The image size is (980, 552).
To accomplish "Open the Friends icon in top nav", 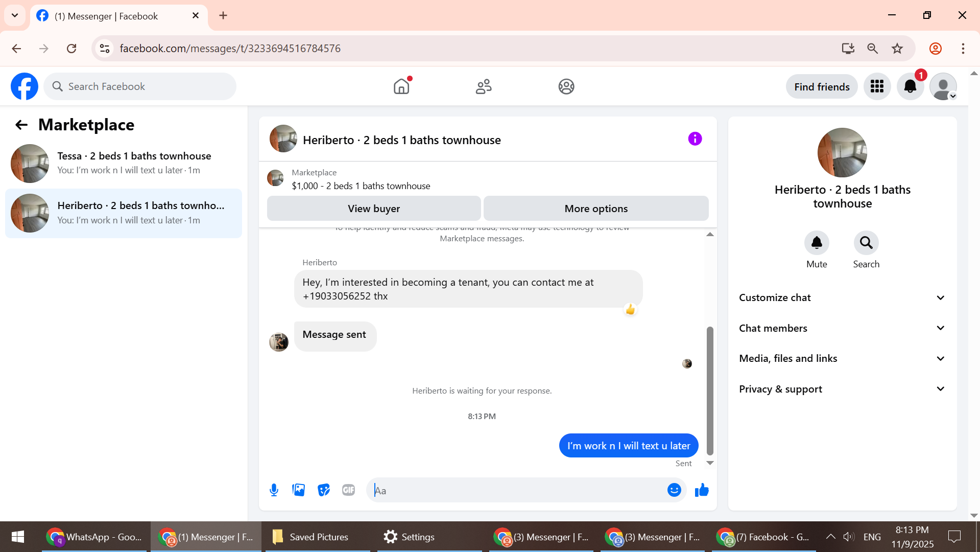I will point(484,86).
